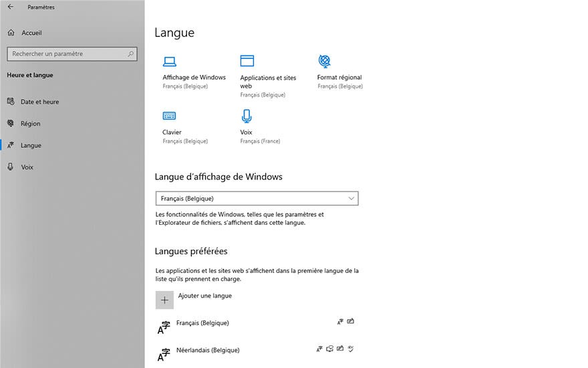Click the language icon beside Langue in sidebar
Viewport: 588px width, 368px height.
click(x=11, y=145)
